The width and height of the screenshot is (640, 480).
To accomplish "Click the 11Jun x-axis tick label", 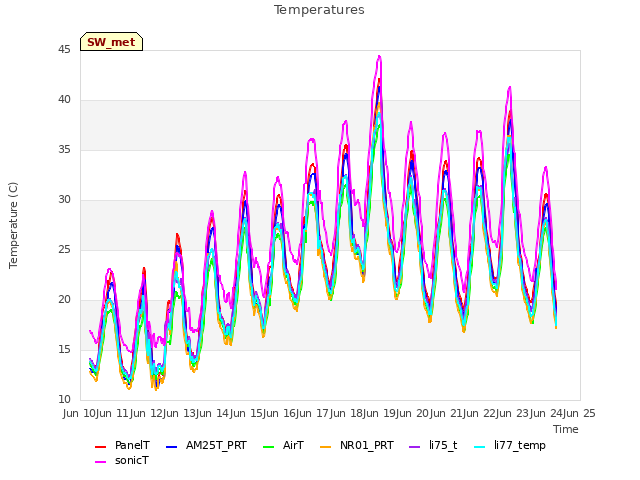I will coord(131,413).
